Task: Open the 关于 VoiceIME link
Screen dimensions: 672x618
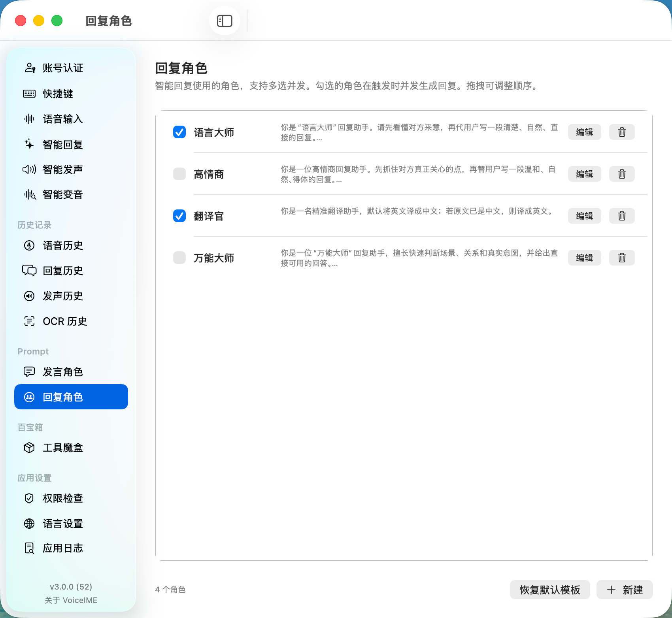Action: 71,600
